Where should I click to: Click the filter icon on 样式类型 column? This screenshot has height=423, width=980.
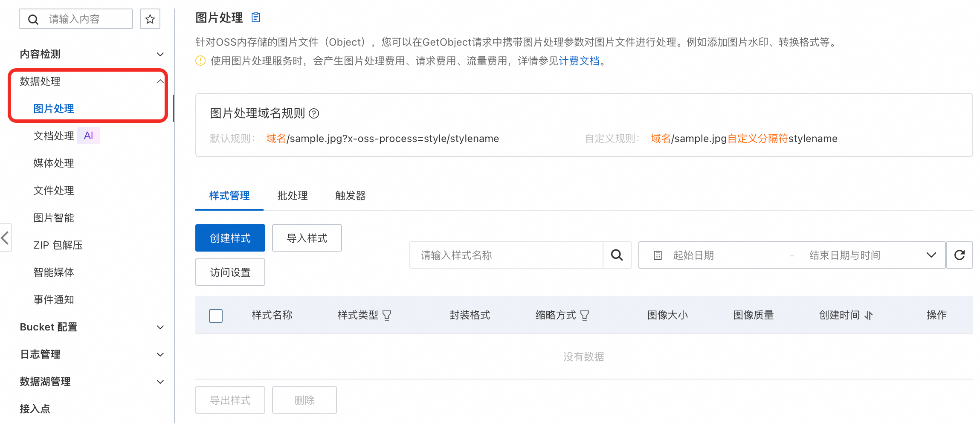click(x=387, y=316)
